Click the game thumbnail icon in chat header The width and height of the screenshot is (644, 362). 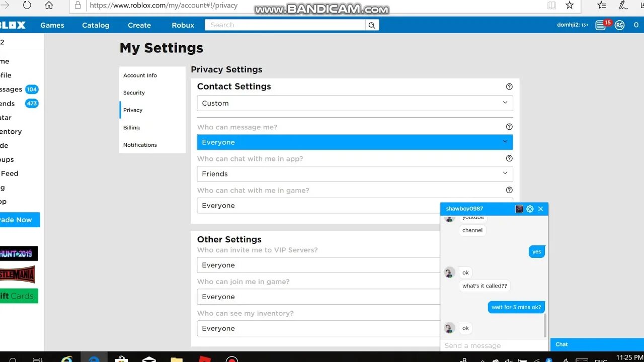(x=519, y=209)
